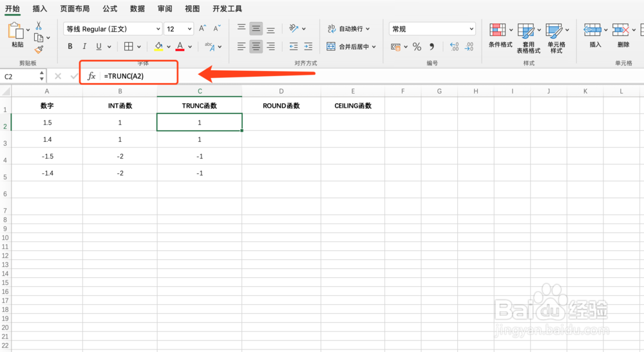
Task: Center text horizontally
Action: click(256, 46)
